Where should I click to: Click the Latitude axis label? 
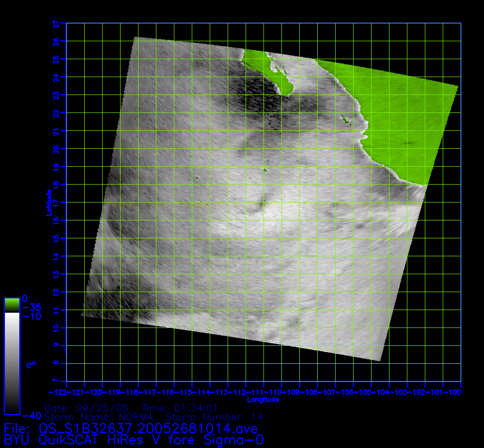(x=48, y=202)
